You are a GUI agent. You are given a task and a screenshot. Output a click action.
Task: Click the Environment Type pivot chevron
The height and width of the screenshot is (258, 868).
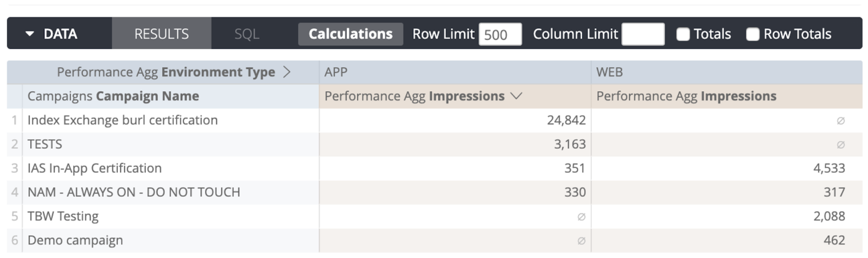pyautogui.click(x=287, y=72)
